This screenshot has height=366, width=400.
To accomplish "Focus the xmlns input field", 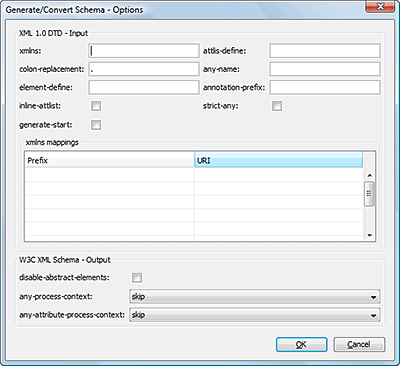I will (144, 51).
